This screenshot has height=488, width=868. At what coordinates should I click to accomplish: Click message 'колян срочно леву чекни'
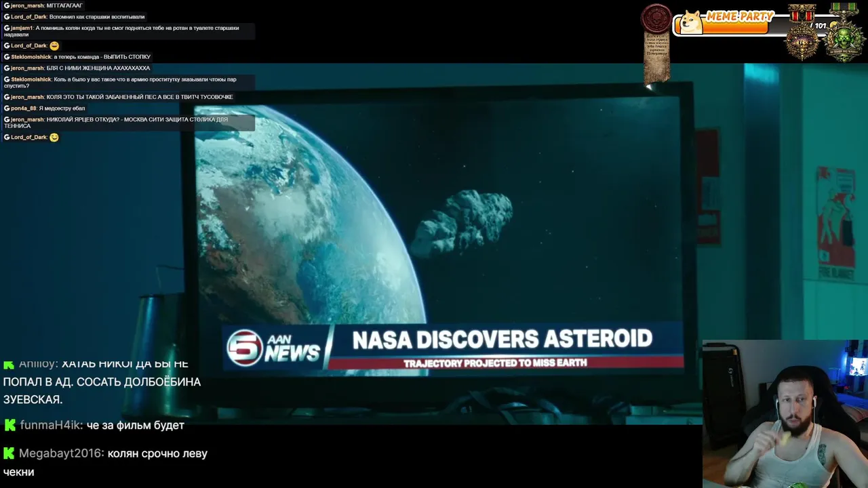tap(105, 462)
